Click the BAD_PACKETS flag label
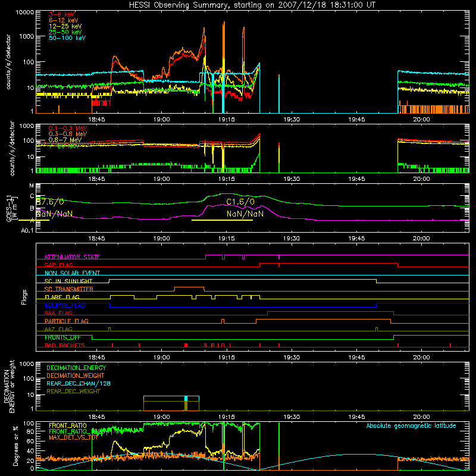 pyautogui.click(x=65, y=345)
